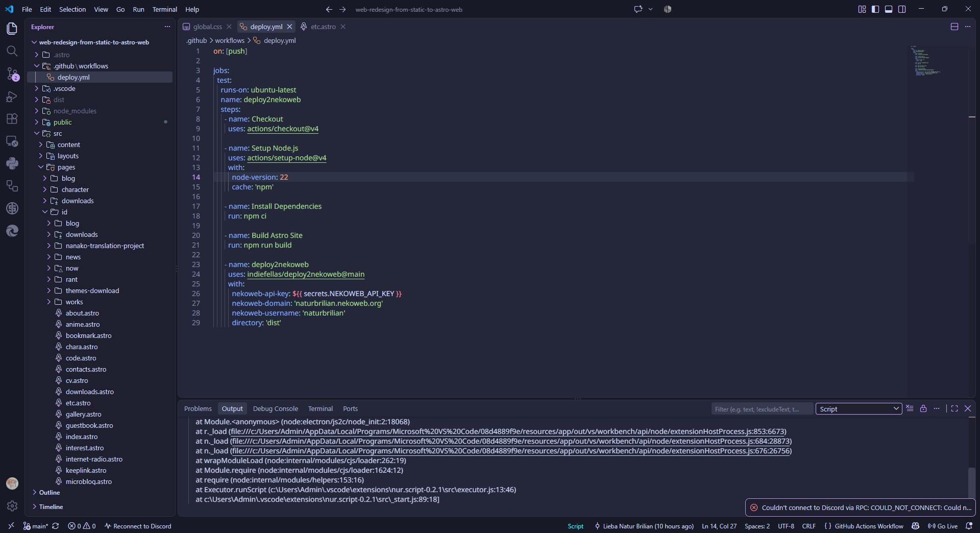Viewport: 980px width, 533px height.
Task: Open the Search view in the activity bar
Action: (x=12, y=51)
